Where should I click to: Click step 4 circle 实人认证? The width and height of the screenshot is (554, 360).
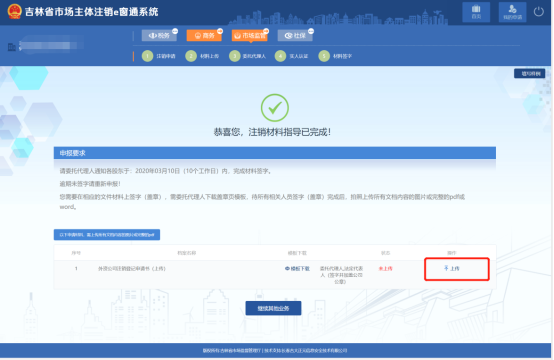pyautogui.click(x=280, y=56)
